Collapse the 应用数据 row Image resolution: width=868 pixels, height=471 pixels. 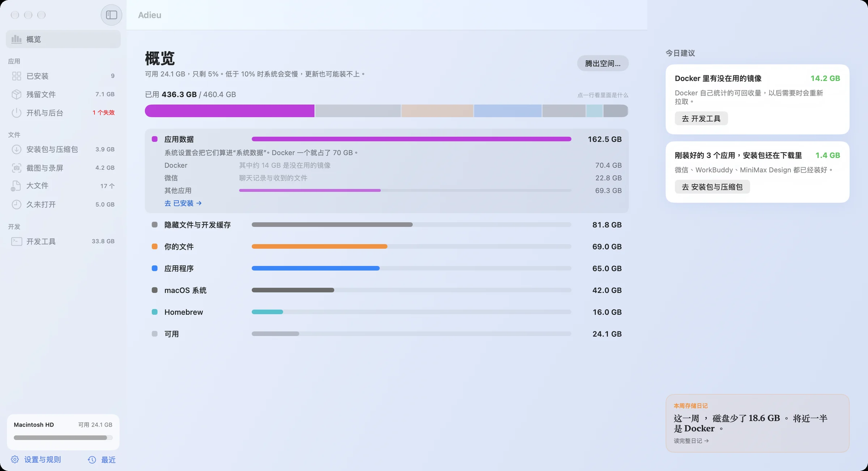tap(387, 139)
